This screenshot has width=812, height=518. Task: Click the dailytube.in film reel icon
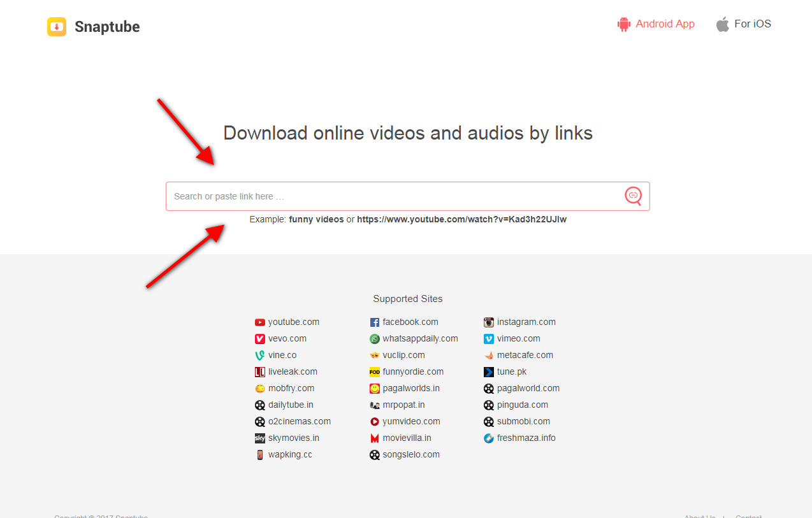tap(260, 405)
